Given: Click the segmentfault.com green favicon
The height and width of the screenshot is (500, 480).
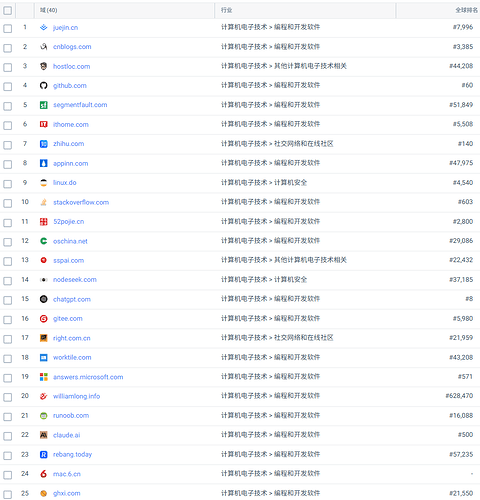Looking at the screenshot, I should click(x=44, y=105).
